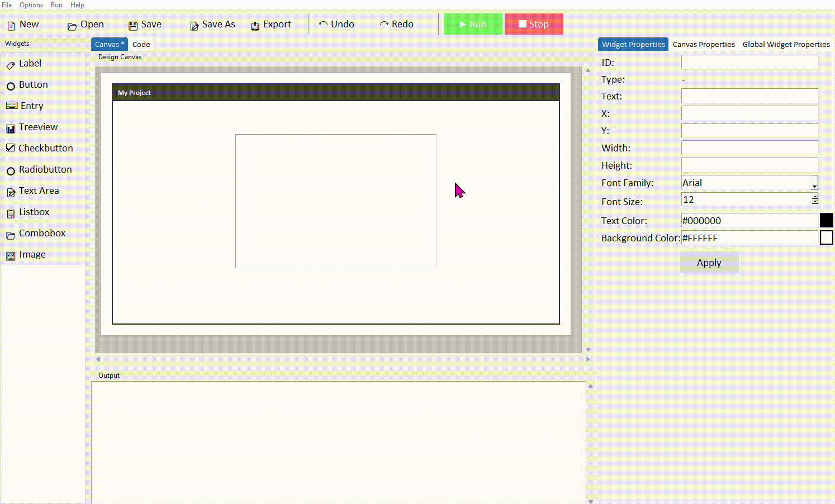Screen dimensions: 835x504
Task: Switch to Canvas Properties tab
Action: pyautogui.click(x=704, y=44)
